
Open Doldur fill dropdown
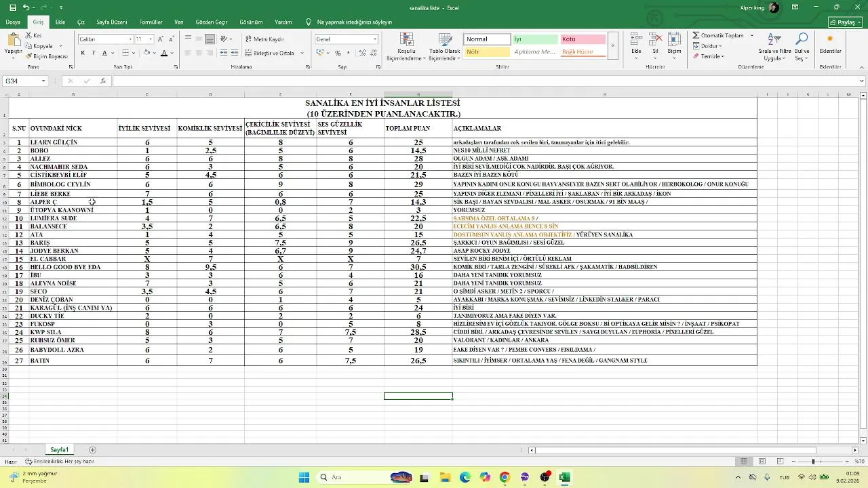click(x=707, y=46)
